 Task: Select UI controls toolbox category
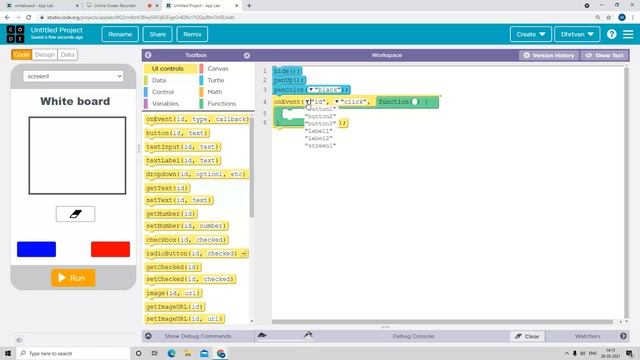tap(168, 69)
